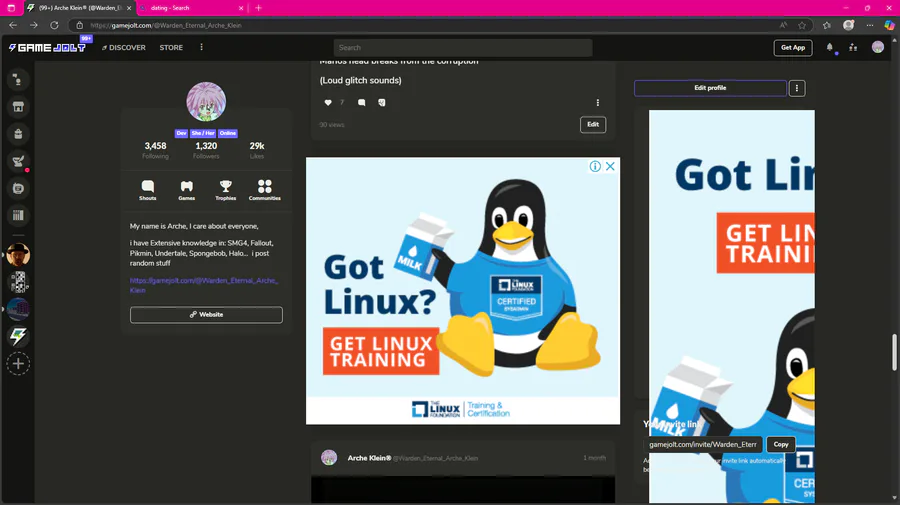The width and height of the screenshot is (900, 505).
Task: Open the first sidebar icon under the logo
Action: (18, 80)
